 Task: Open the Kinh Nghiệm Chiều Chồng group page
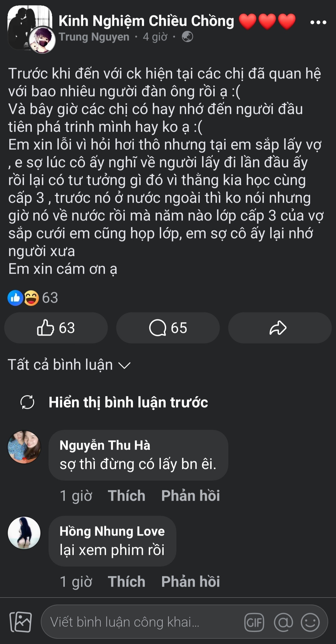[x=146, y=21]
